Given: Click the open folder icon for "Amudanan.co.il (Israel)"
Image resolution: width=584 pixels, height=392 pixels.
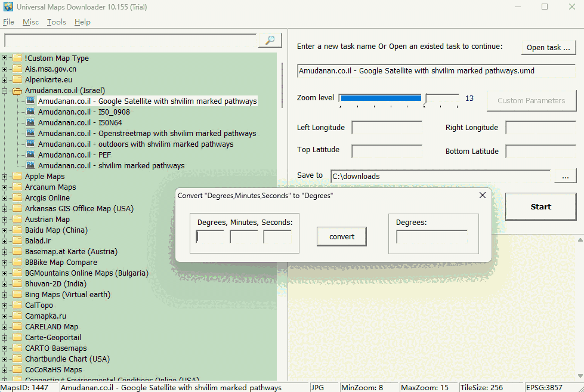Looking at the screenshot, I should [17, 90].
